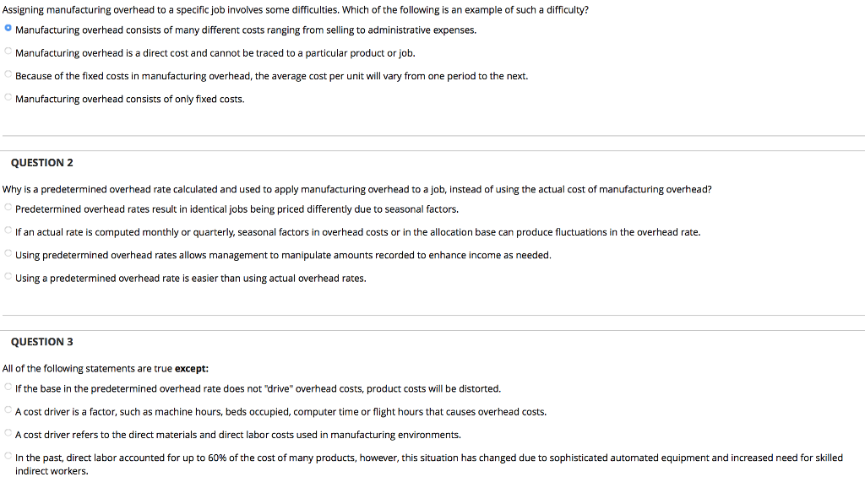Select the answer about management manipulating recorded amounts
The height and width of the screenshot is (504, 865).
coord(8,254)
